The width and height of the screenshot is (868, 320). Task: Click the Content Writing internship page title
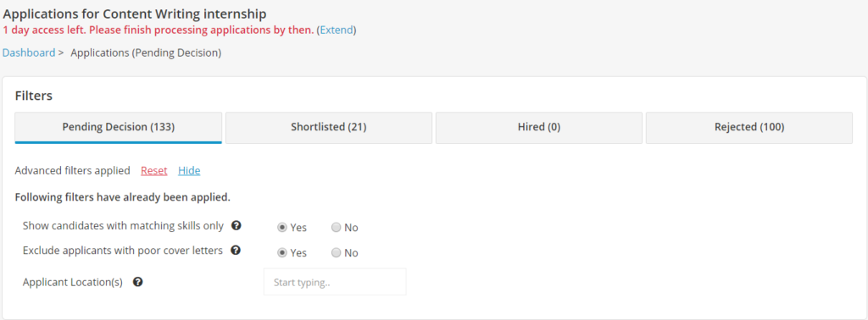coord(135,12)
